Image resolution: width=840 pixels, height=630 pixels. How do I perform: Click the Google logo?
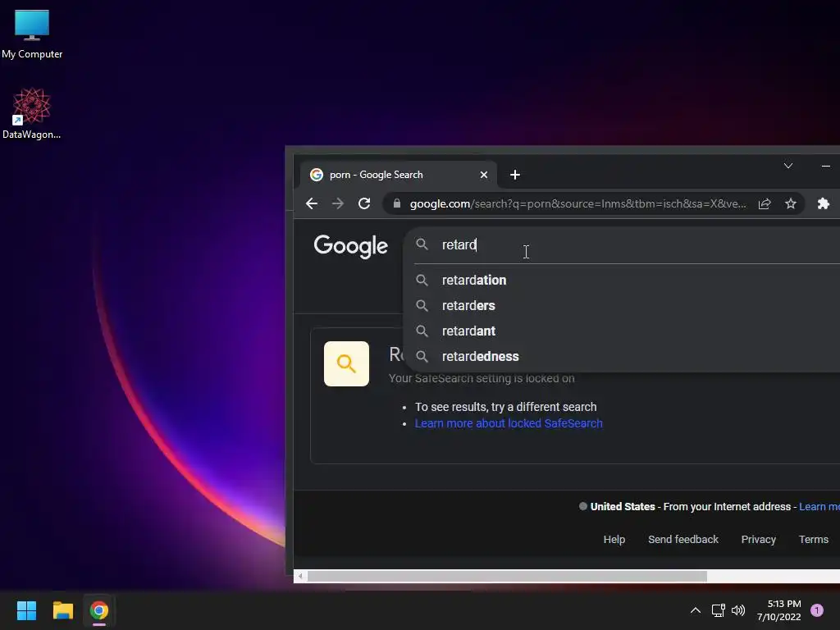point(351,246)
